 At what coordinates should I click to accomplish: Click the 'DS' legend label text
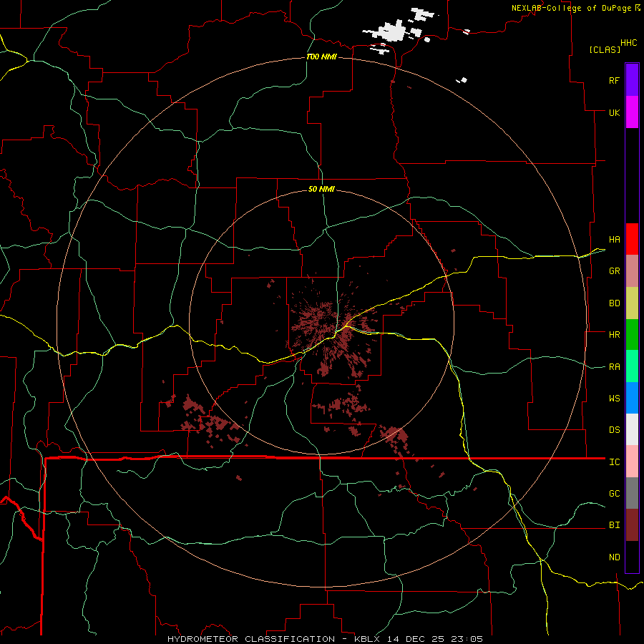(615, 429)
